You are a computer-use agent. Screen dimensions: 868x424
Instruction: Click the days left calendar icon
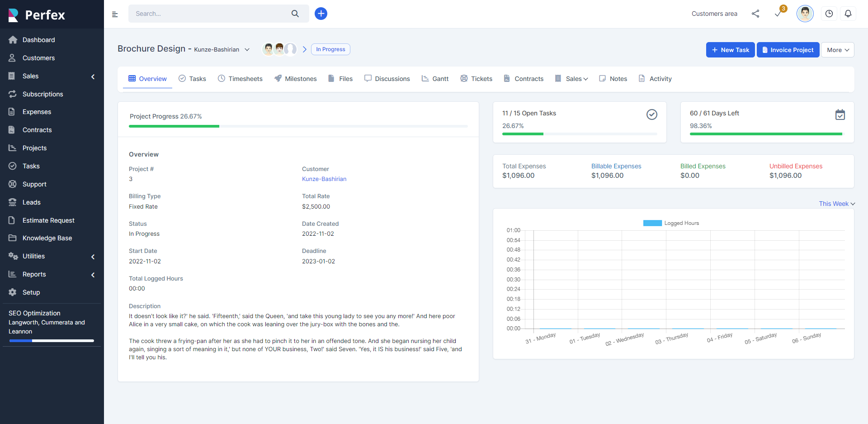click(840, 114)
